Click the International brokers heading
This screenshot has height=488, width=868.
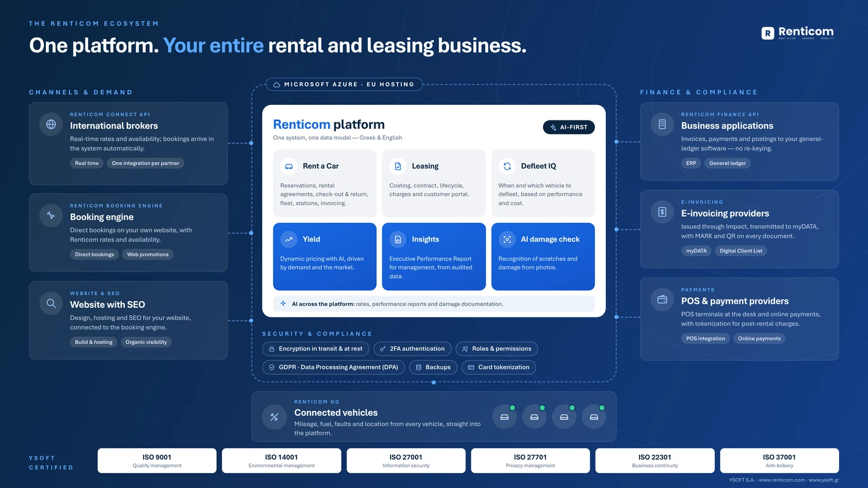click(114, 126)
